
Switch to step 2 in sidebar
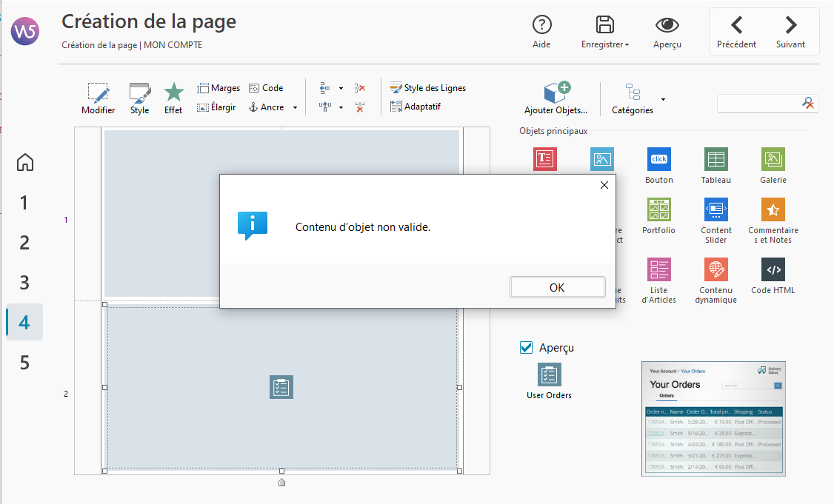pos(24,243)
